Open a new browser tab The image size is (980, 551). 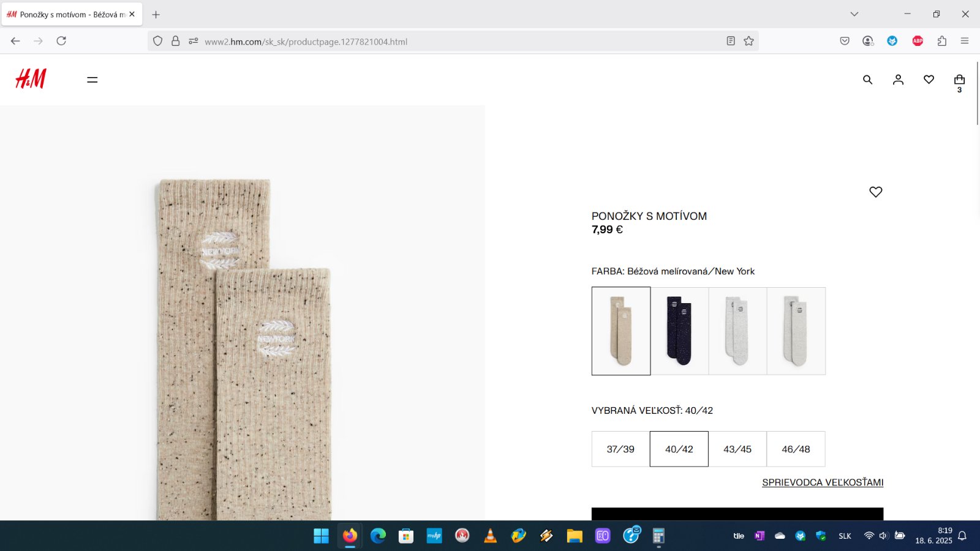[x=156, y=14]
